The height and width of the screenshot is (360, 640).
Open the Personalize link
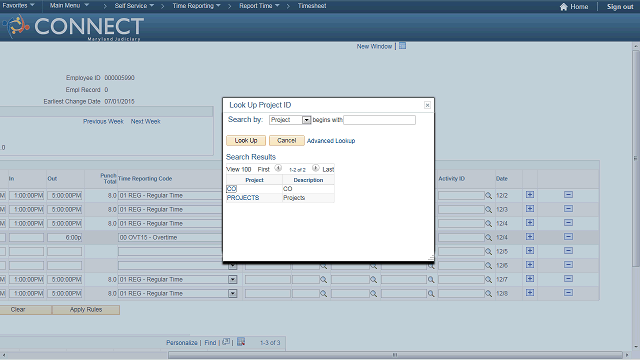coord(182,342)
